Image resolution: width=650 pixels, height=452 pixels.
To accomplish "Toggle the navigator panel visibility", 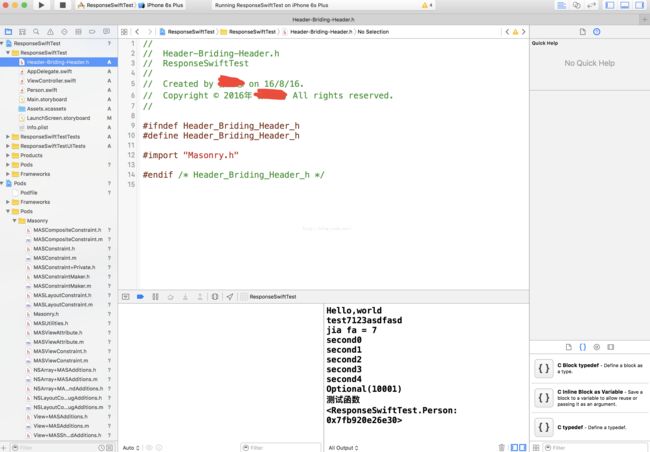I will pyautogui.click(x=610, y=5).
